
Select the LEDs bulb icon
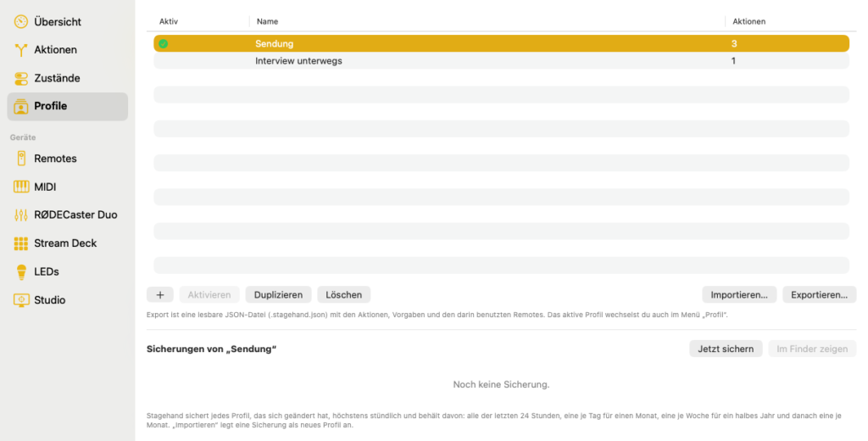tap(21, 271)
